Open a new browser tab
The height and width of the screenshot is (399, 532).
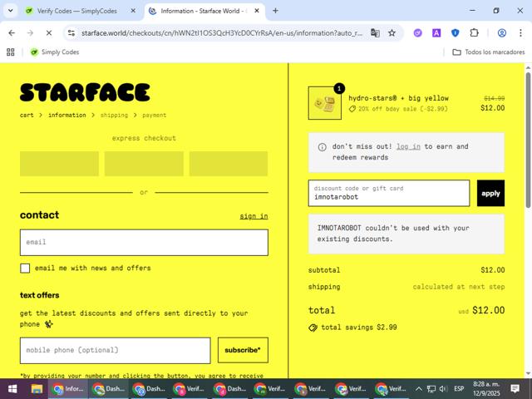275,11
